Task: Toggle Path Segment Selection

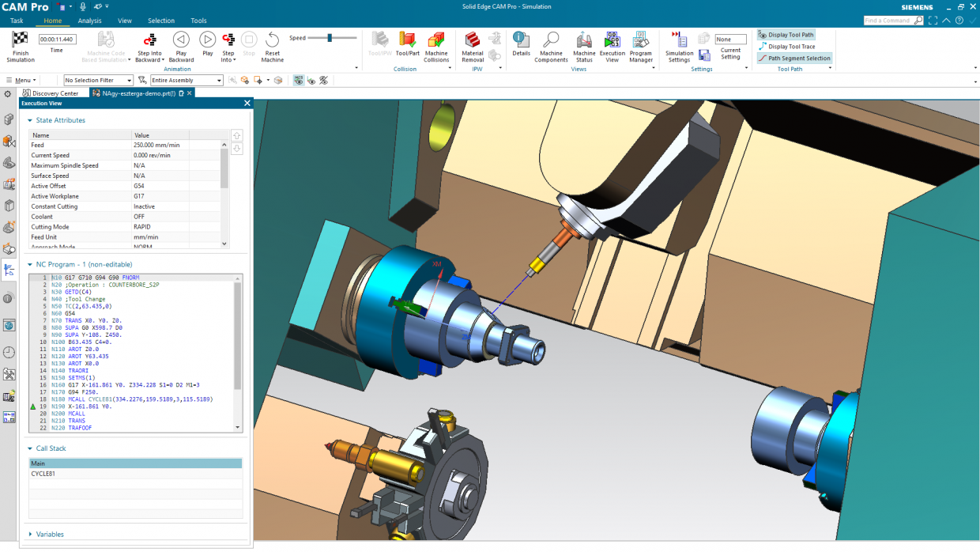Action: (x=794, y=59)
